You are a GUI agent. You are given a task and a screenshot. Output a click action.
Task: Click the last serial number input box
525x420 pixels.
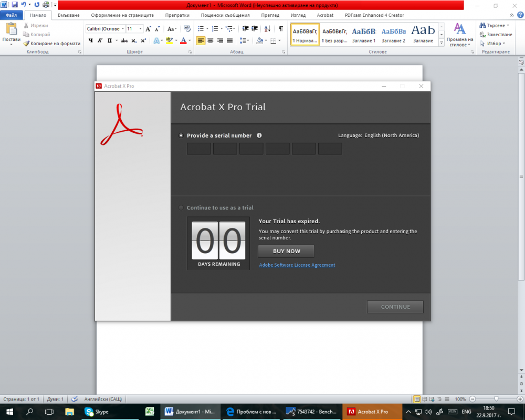[330, 149]
